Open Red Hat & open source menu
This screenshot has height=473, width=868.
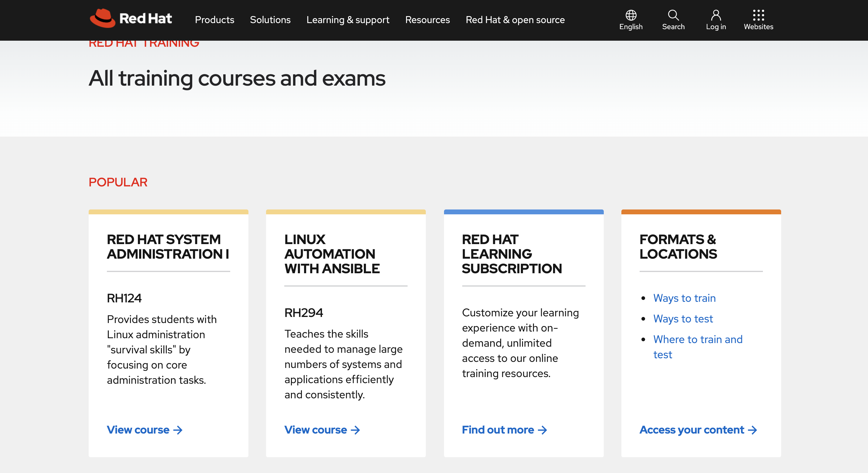pyautogui.click(x=515, y=20)
